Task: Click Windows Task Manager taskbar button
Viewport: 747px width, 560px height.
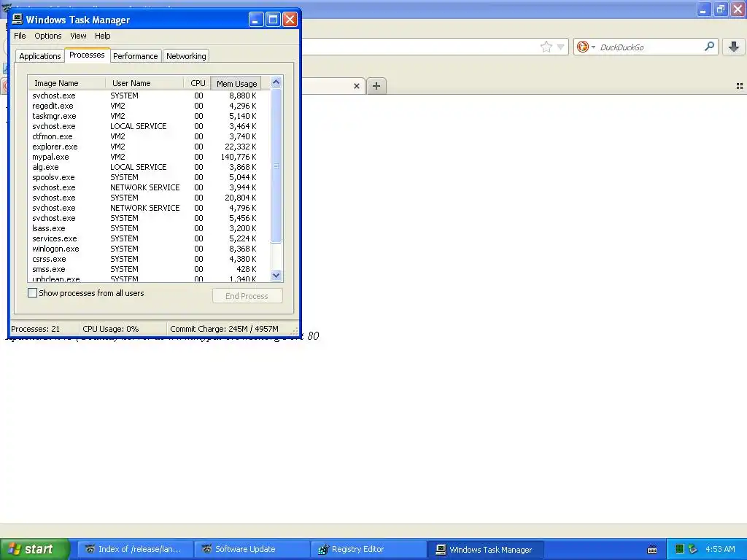Action: (485, 549)
